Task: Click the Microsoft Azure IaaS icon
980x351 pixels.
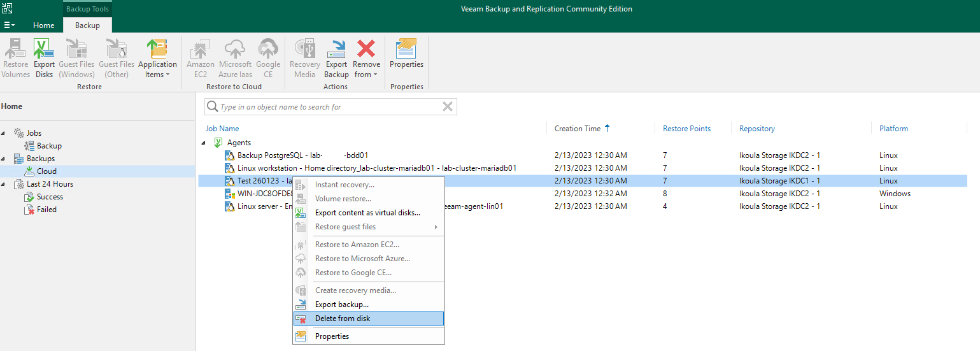Action: (235, 59)
